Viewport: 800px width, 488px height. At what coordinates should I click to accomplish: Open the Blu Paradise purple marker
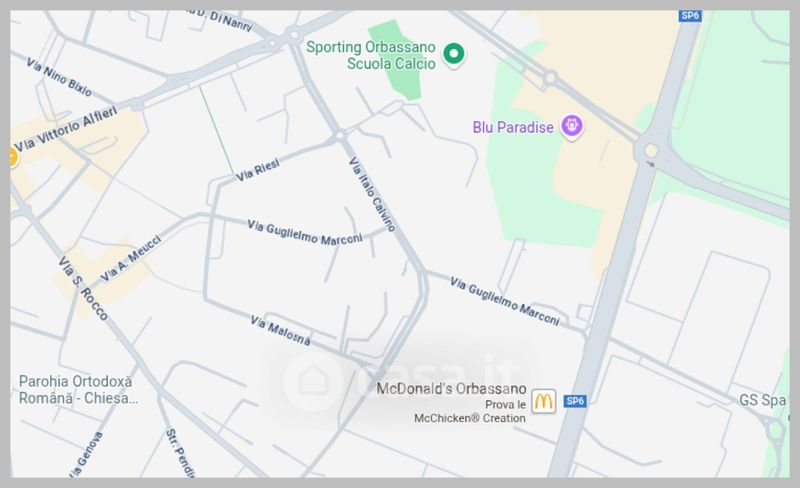tap(571, 127)
